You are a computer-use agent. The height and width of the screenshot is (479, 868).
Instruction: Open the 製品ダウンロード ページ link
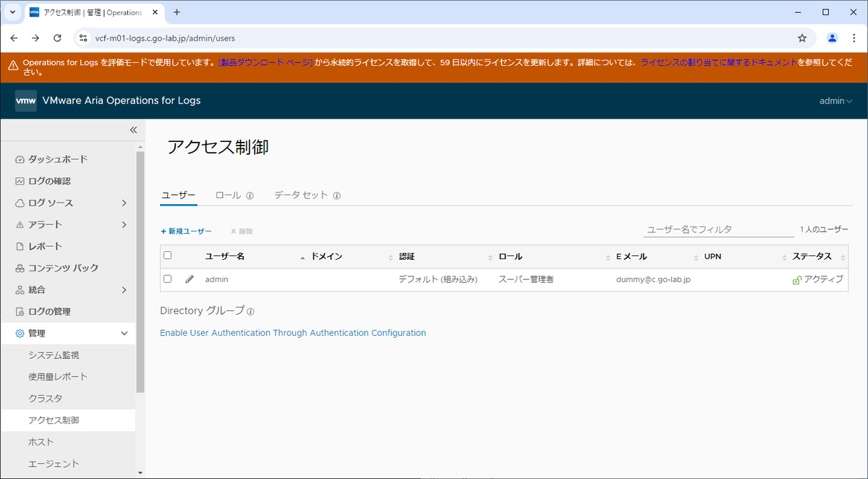click(x=265, y=63)
